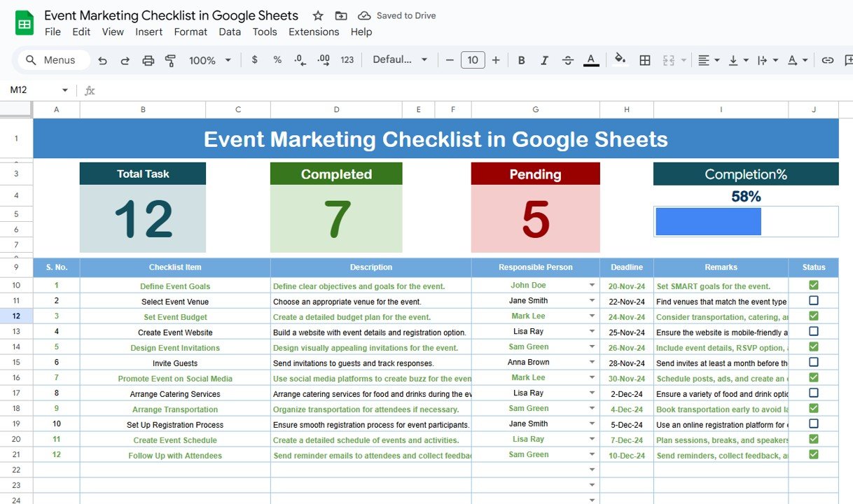The width and height of the screenshot is (853, 504).
Task: Open the zoom 100% dropdown
Action: [209, 60]
